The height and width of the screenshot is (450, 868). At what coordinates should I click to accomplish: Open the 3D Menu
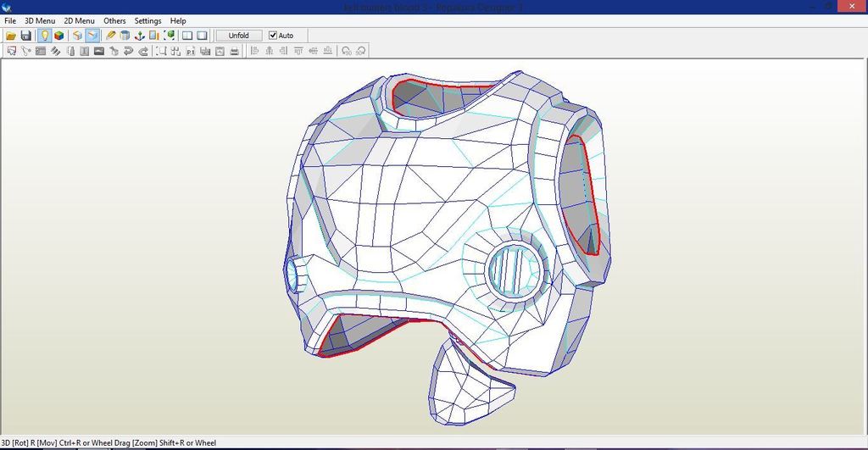[x=40, y=20]
